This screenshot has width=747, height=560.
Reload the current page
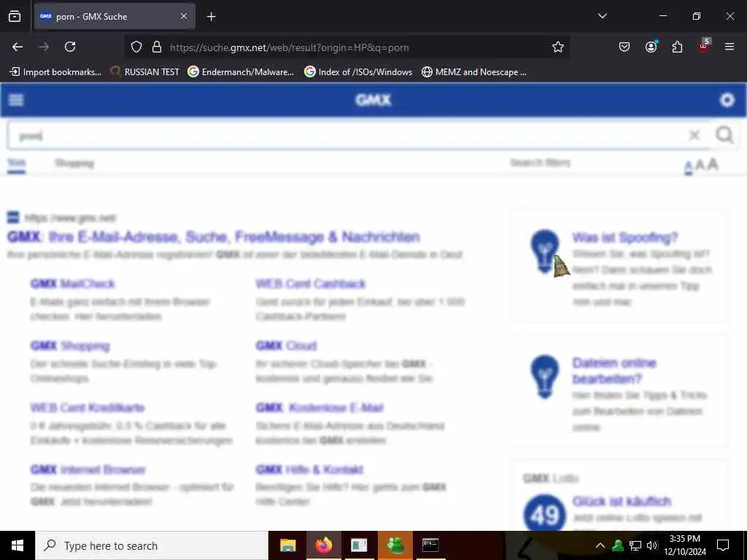70,47
